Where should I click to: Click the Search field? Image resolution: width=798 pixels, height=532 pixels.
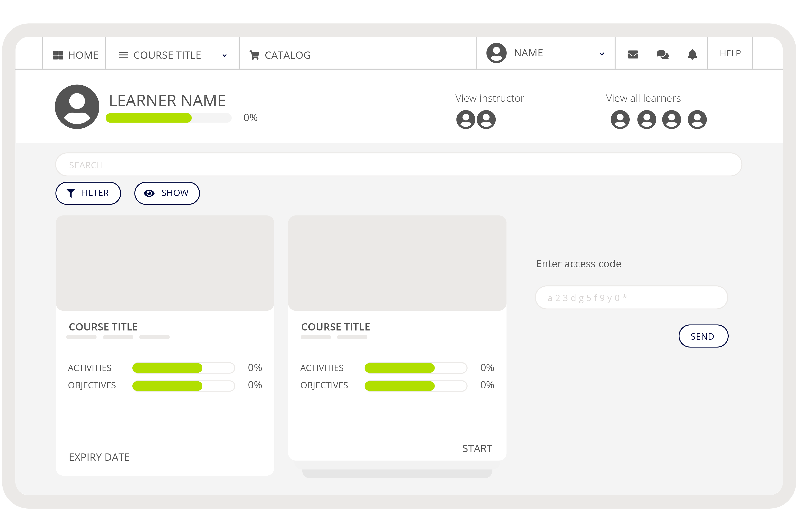(398, 164)
